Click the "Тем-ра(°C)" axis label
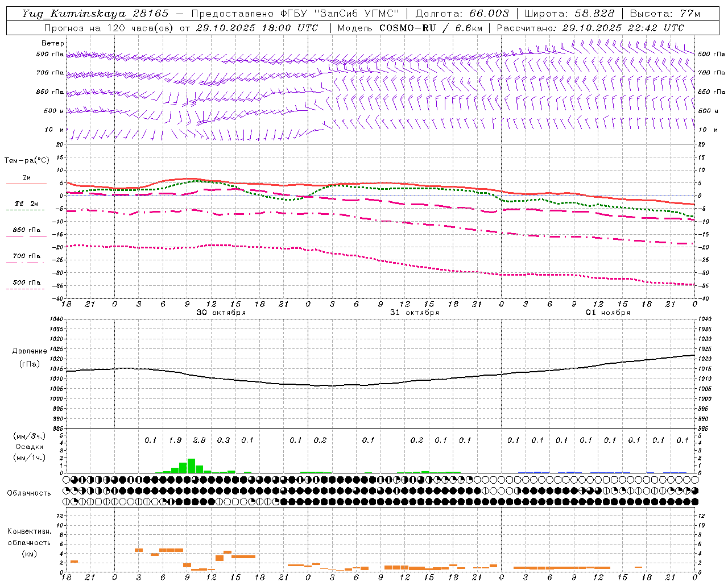 click(27, 161)
